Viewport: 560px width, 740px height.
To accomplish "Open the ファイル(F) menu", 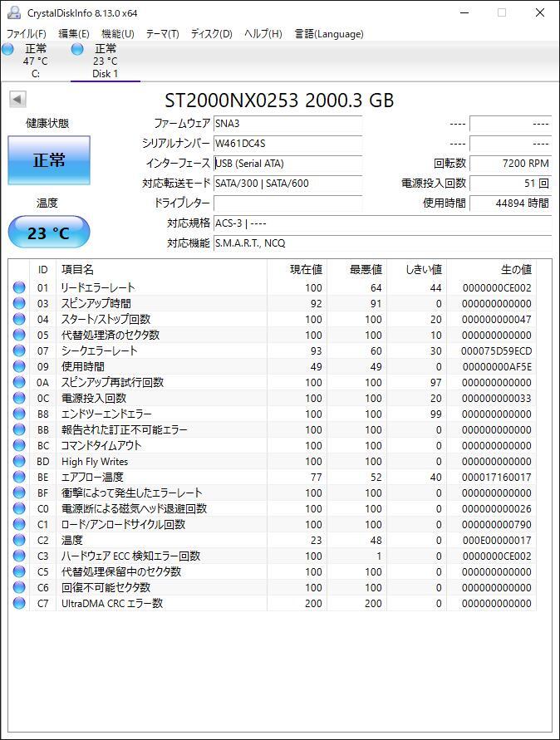I will click(x=26, y=34).
